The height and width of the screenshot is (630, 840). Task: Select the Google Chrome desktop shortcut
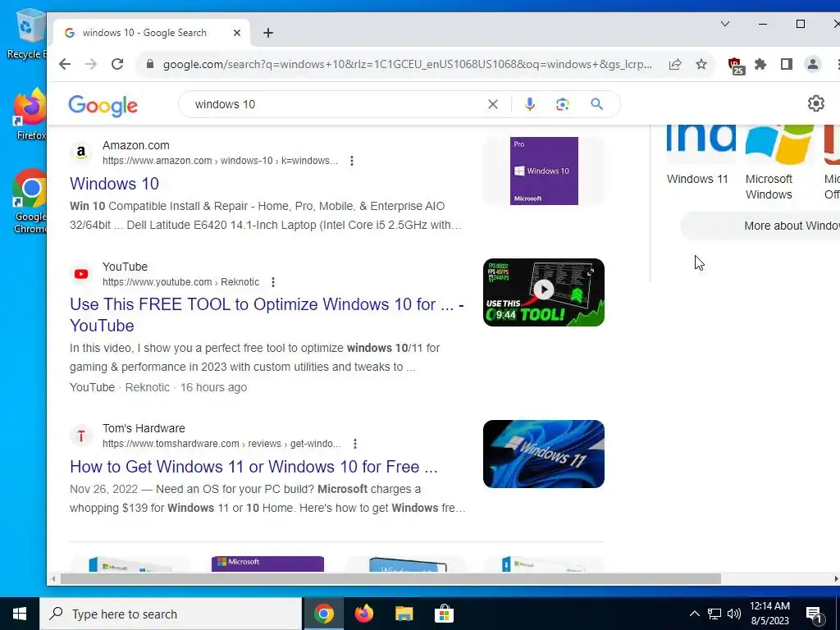(x=30, y=202)
